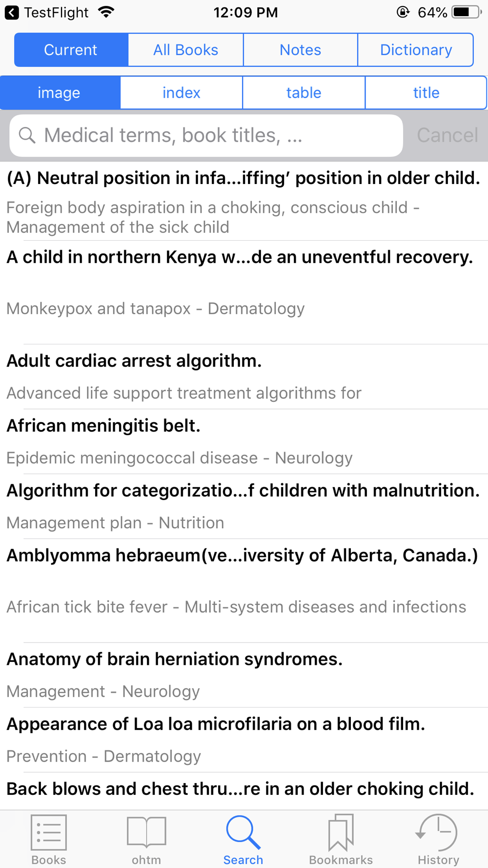Select the Search magnifier tab icon
488x868 pixels.
click(x=243, y=832)
